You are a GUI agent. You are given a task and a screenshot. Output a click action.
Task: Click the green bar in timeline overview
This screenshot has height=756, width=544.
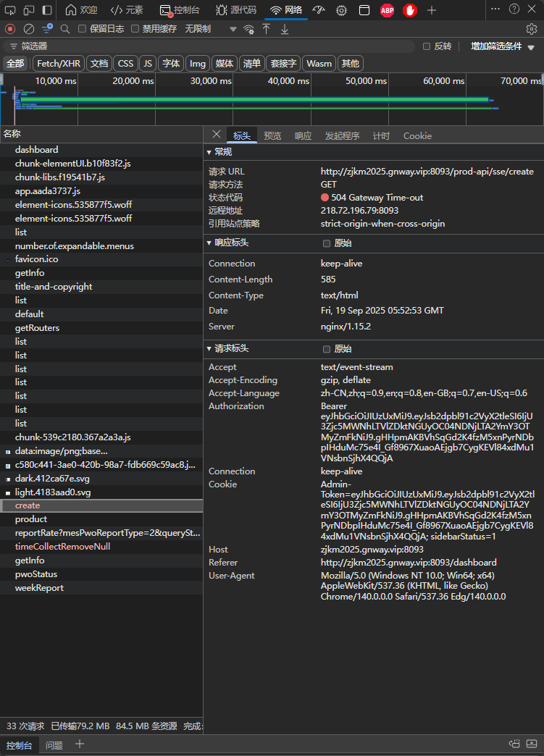(254, 100)
